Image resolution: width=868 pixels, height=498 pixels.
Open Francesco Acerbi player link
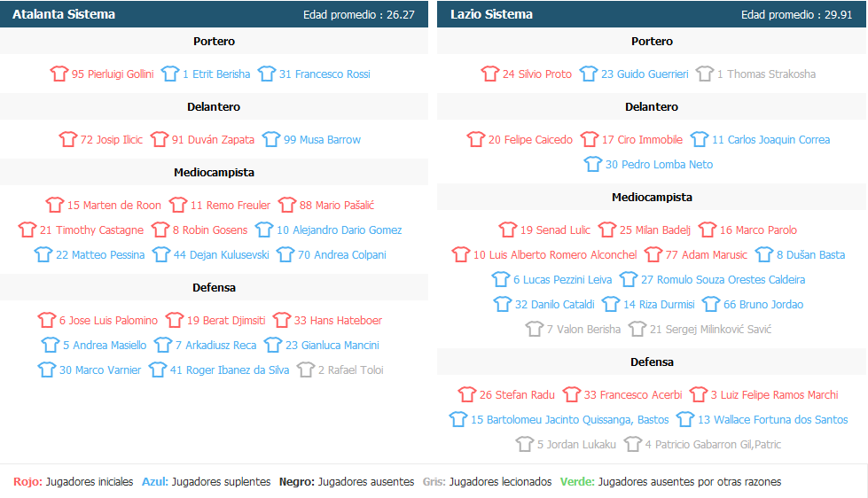point(633,395)
